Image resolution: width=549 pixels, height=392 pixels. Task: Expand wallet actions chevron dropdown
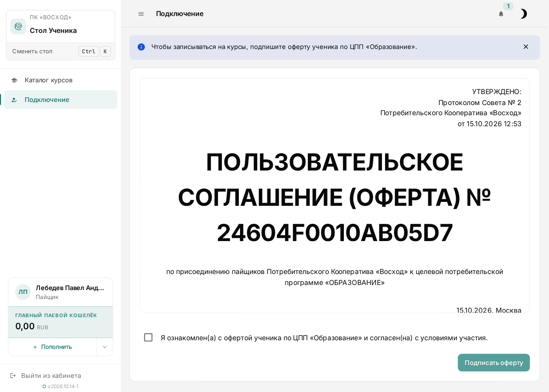coord(105,347)
